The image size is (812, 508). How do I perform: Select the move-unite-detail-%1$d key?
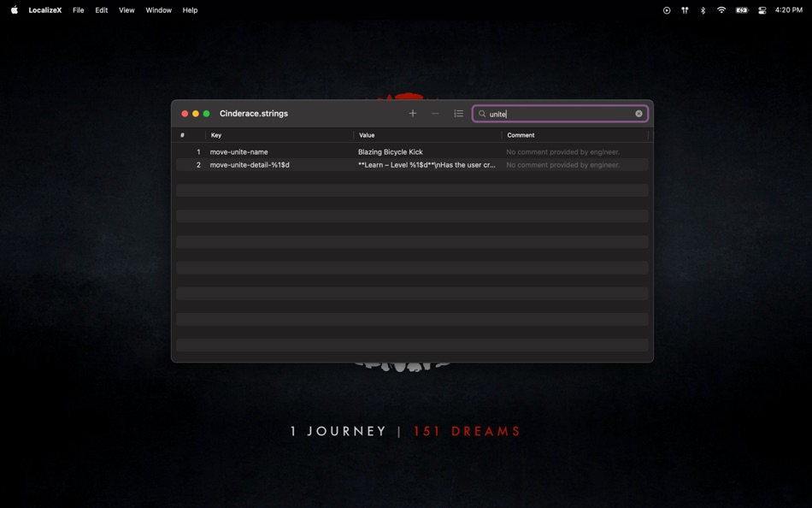pyautogui.click(x=250, y=165)
